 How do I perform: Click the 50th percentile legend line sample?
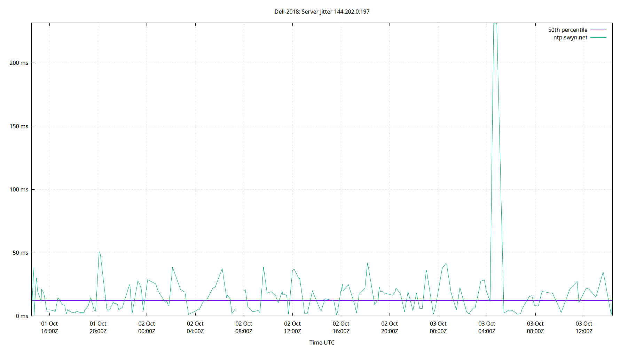[x=598, y=30]
